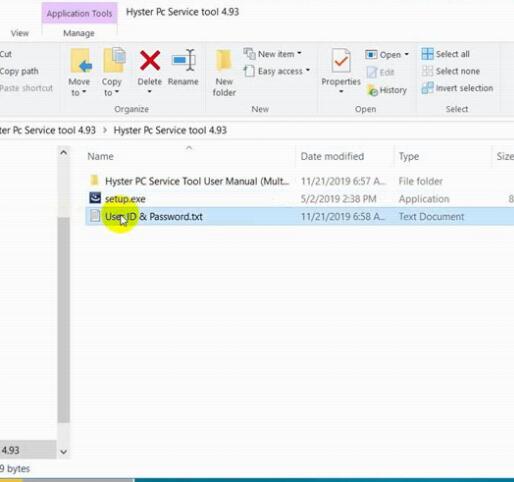Click the Open icon in ribbon
Image resolution: width=514 pixels, height=482 pixels.
(x=371, y=54)
